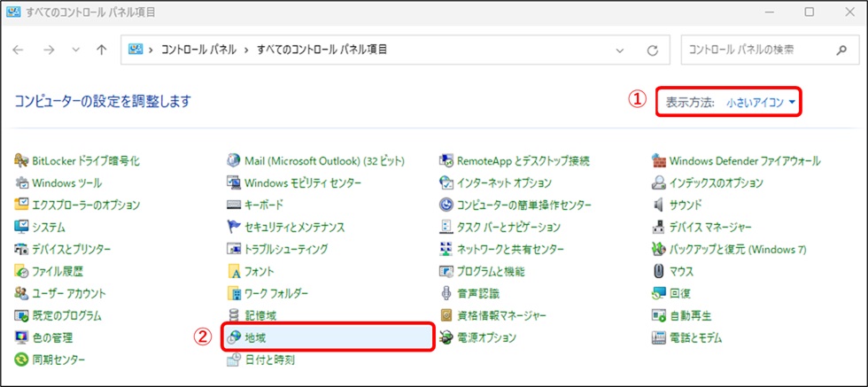Viewport: 868px width, 387px height.
Task: Click the マウス icon
Action: pos(659,271)
